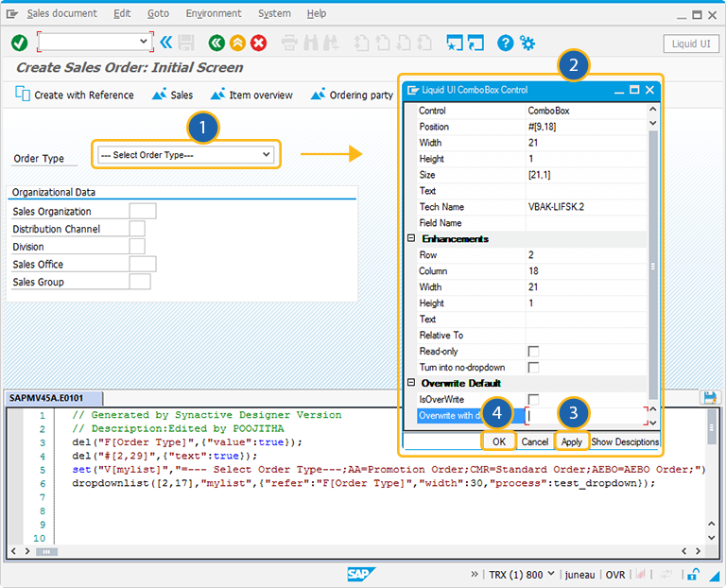Click the Division input field
Viewport: 726px width, 588px height.
click(x=137, y=247)
